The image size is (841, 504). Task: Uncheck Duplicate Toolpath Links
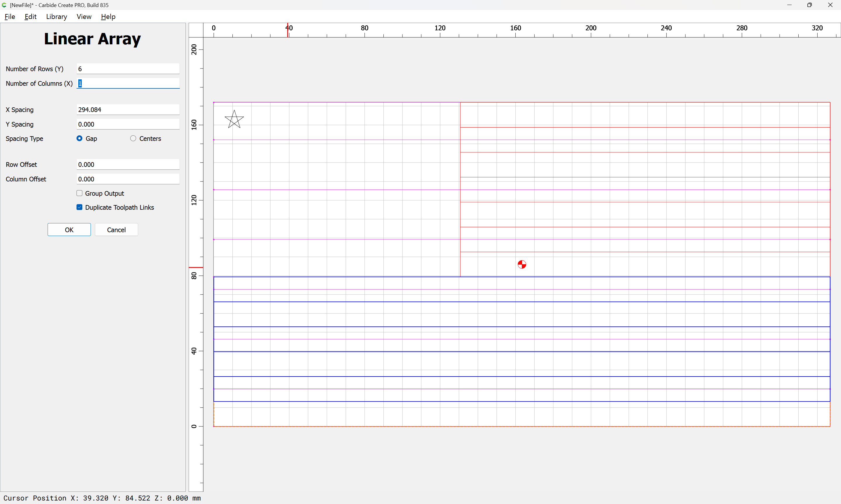(79, 207)
